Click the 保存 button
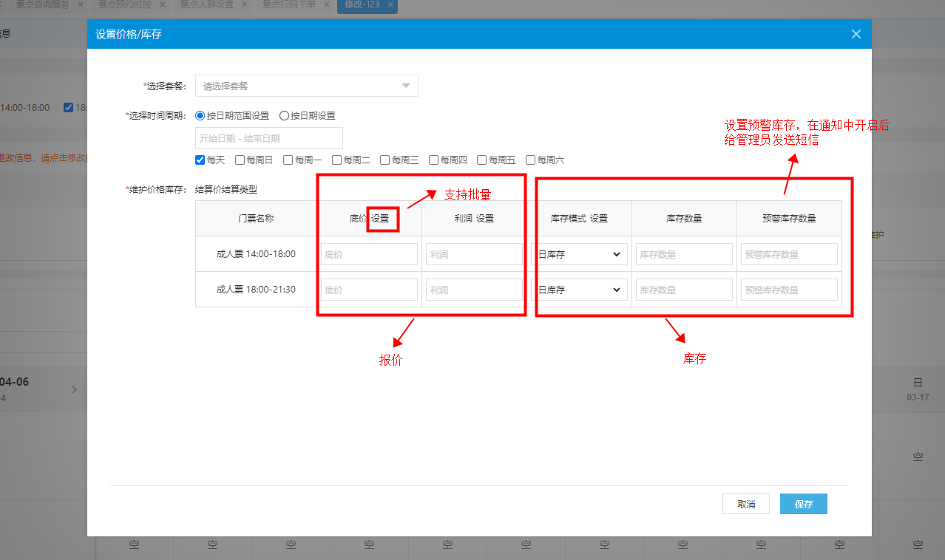The width and height of the screenshot is (945, 560). pyautogui.click(x=803, y=504)
